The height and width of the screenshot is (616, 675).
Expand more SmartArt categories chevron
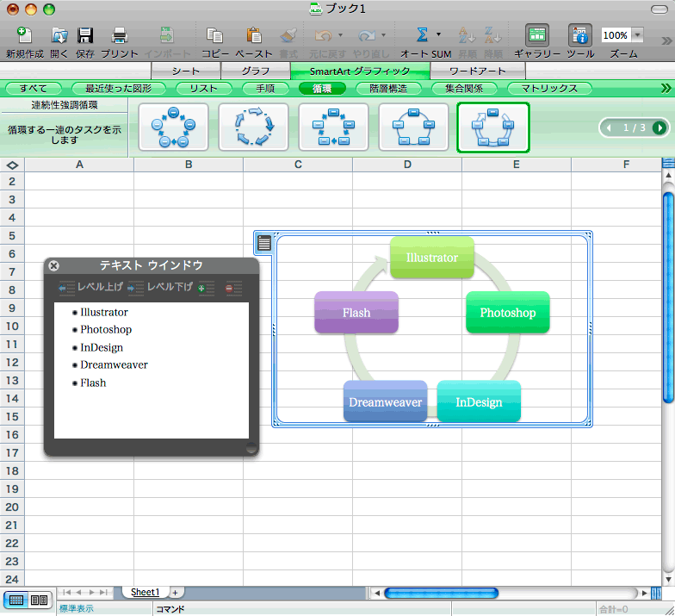click(x=666, y=88)
